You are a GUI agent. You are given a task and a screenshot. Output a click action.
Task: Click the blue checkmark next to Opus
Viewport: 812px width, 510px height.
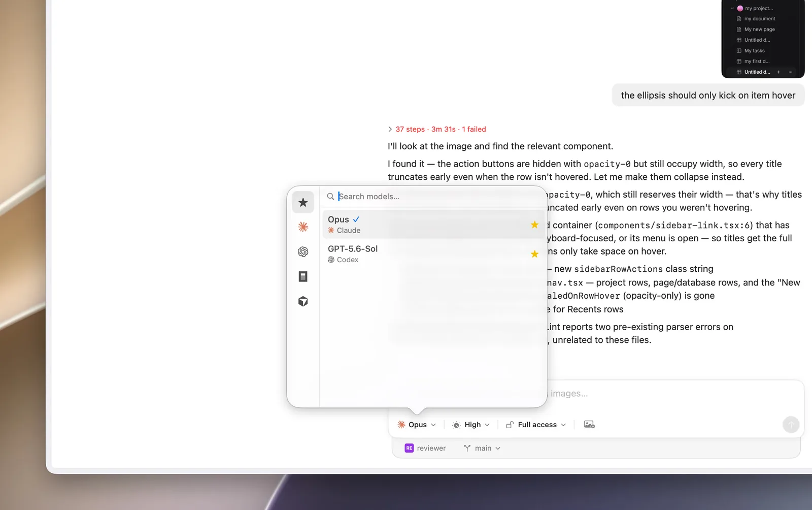(x=356, y=219)
